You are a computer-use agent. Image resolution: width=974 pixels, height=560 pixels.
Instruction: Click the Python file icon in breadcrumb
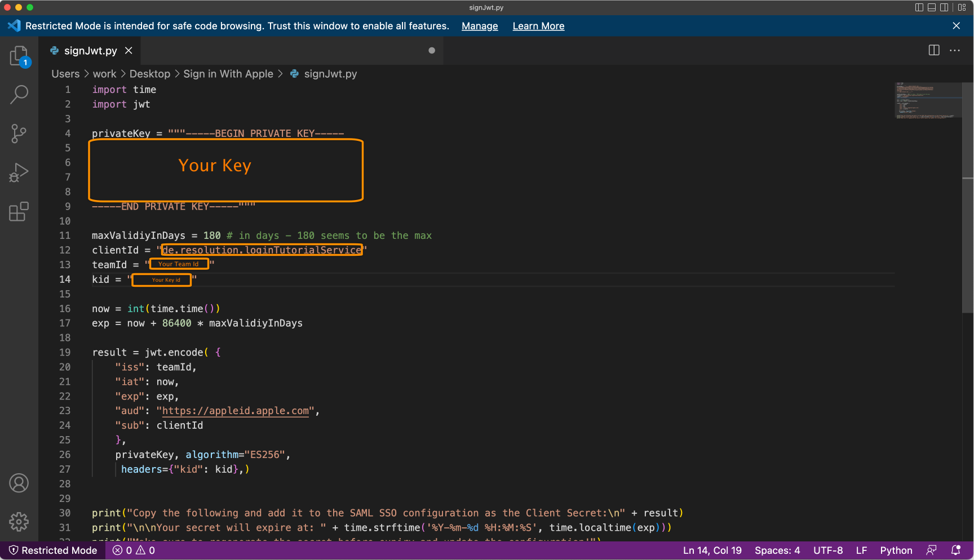[294, 74]
